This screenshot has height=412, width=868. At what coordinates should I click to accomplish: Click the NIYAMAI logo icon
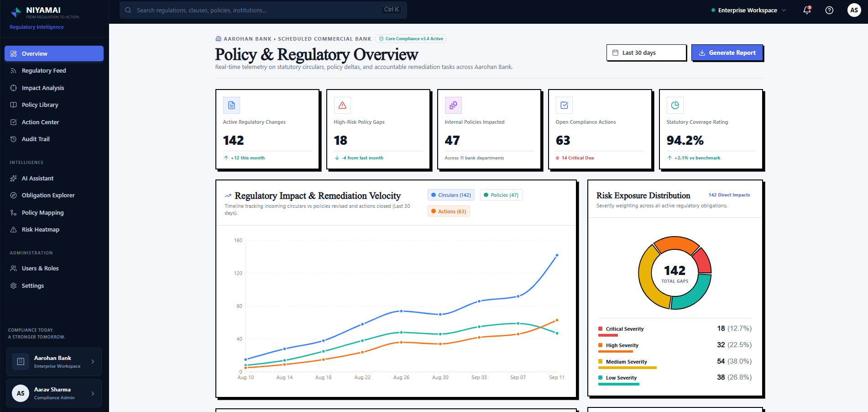tap(16, 12)
